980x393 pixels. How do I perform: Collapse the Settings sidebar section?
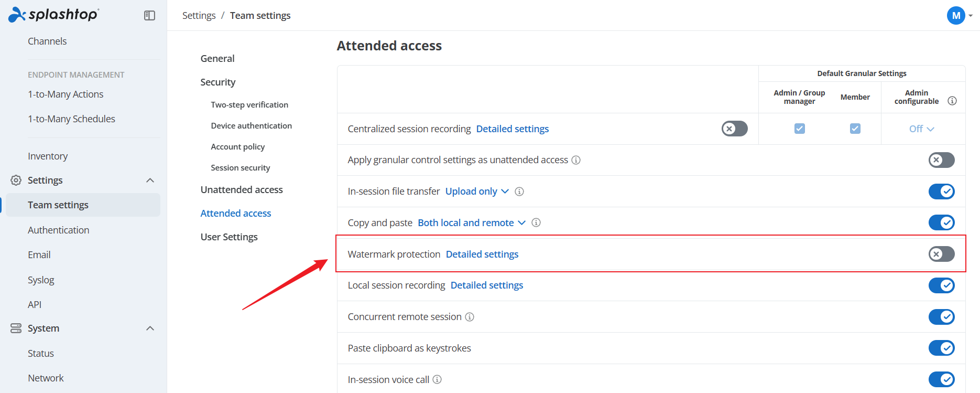(150, 180)
